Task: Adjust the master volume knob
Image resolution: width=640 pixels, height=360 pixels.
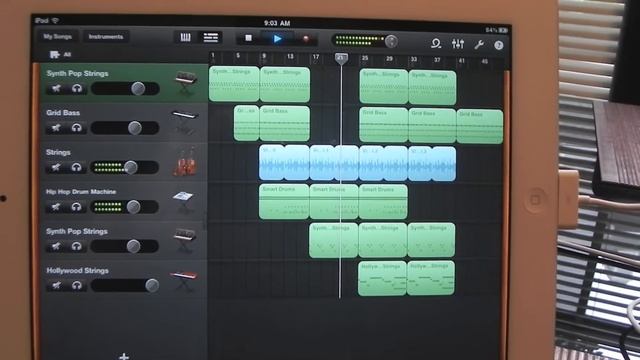Action: tap(391, 41)
